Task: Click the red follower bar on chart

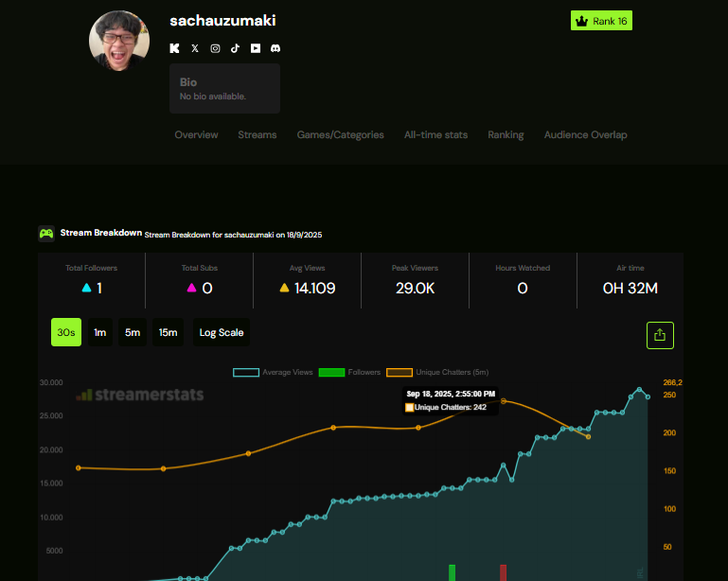Action: [503, 572]
